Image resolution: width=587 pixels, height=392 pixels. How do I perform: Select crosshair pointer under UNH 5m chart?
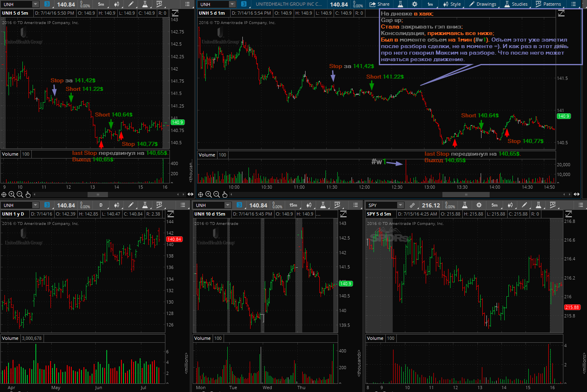(4, 194)
